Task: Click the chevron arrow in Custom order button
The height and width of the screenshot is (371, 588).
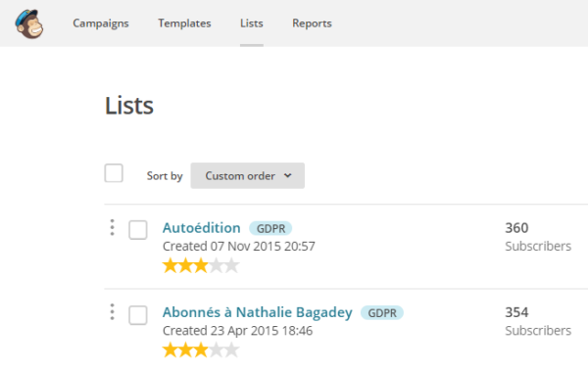Action: pyautogui.click(x=287, y=175)
